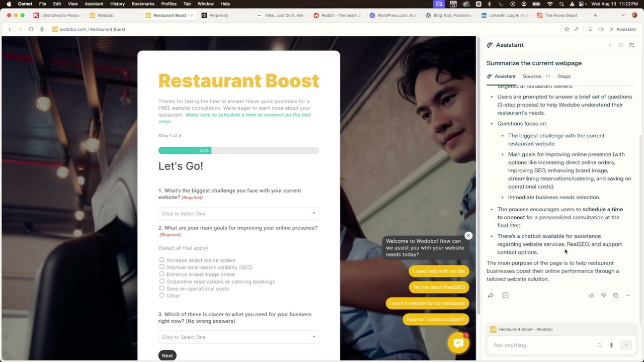Choose 'How do I contact support?'
The width and height of the screenshot is (644, 362).
coord(436,319)
